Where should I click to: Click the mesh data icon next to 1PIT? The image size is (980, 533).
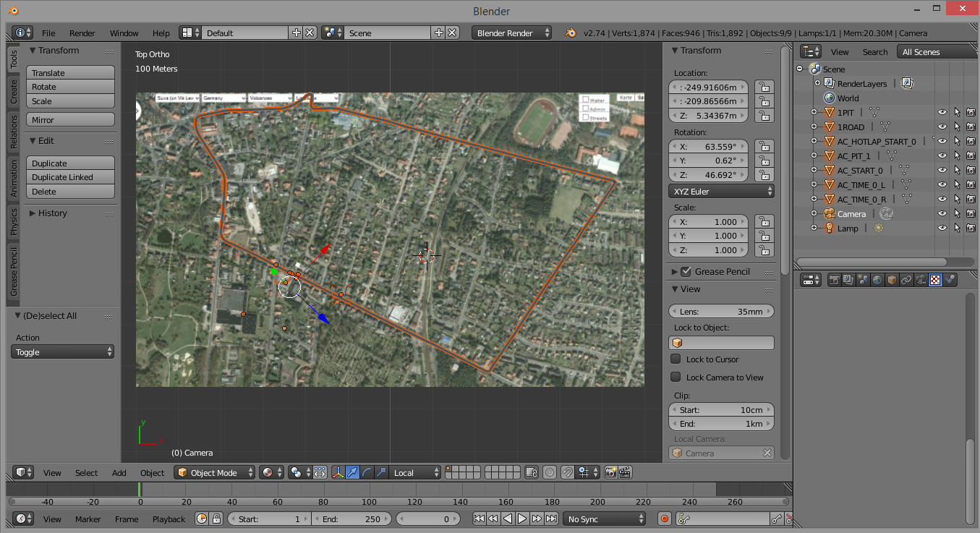pyautogui.click(x=874, y=112)
